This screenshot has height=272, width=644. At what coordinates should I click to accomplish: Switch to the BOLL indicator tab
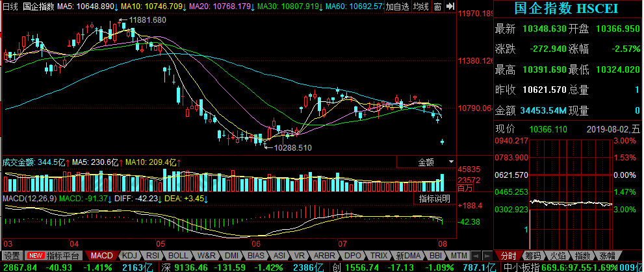tap(179, 255)
